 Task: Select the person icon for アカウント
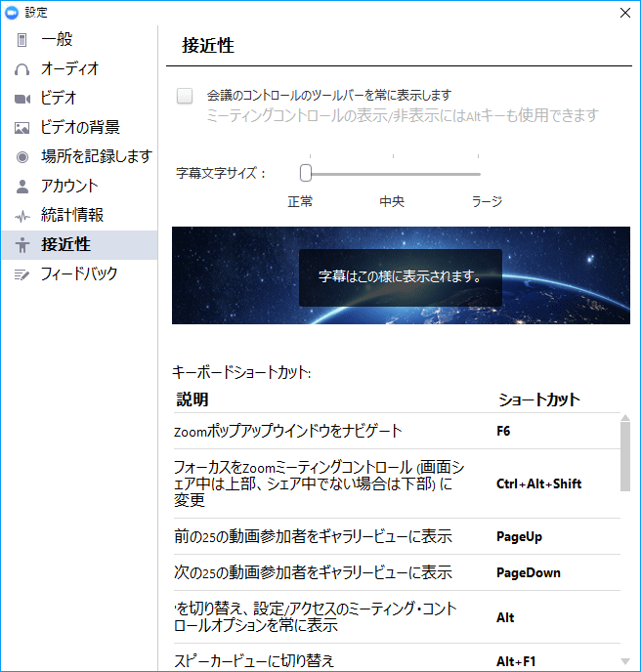[x=21, y=187]
